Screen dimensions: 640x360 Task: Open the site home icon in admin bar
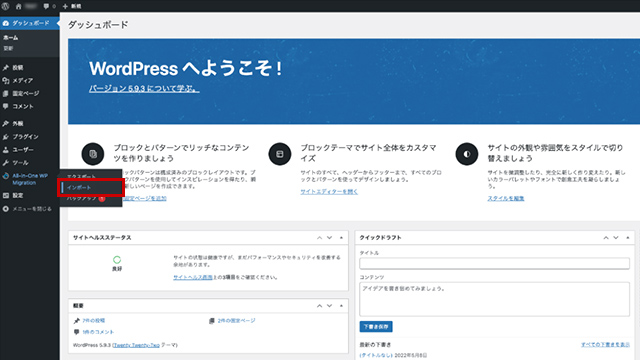pos(18,6)
